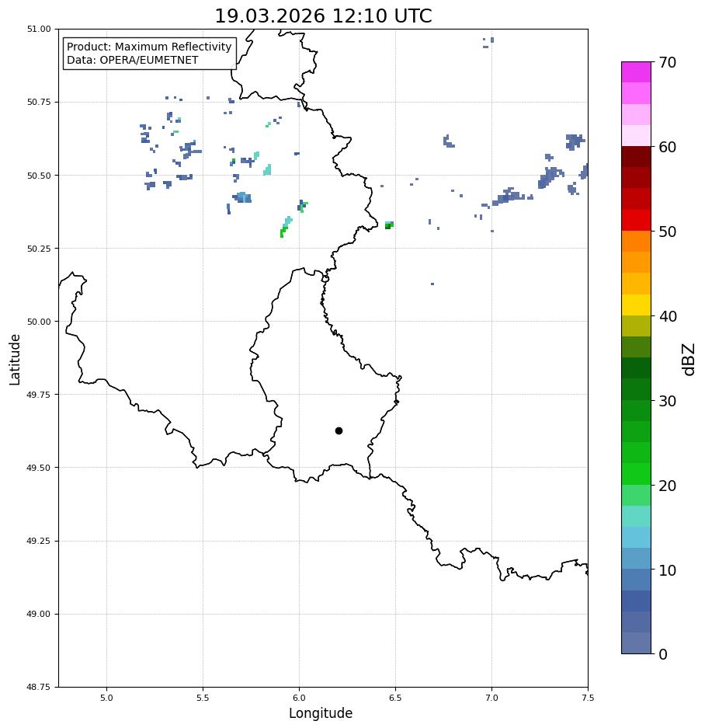Click the latitude tick label '49.50'
Image resolution: width=705 pixels, height=728 pixels.
coord(39,468)
